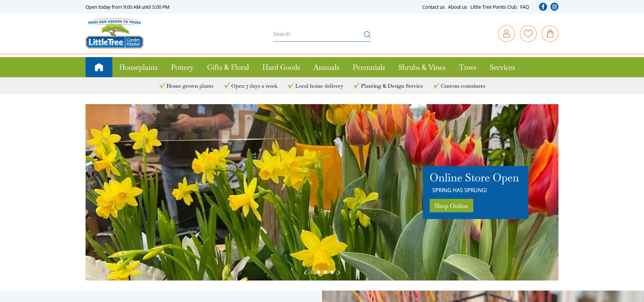This screenshot has height=302, width=644.
Task: Expand the Houseplants menu
Action: point(138,67)
